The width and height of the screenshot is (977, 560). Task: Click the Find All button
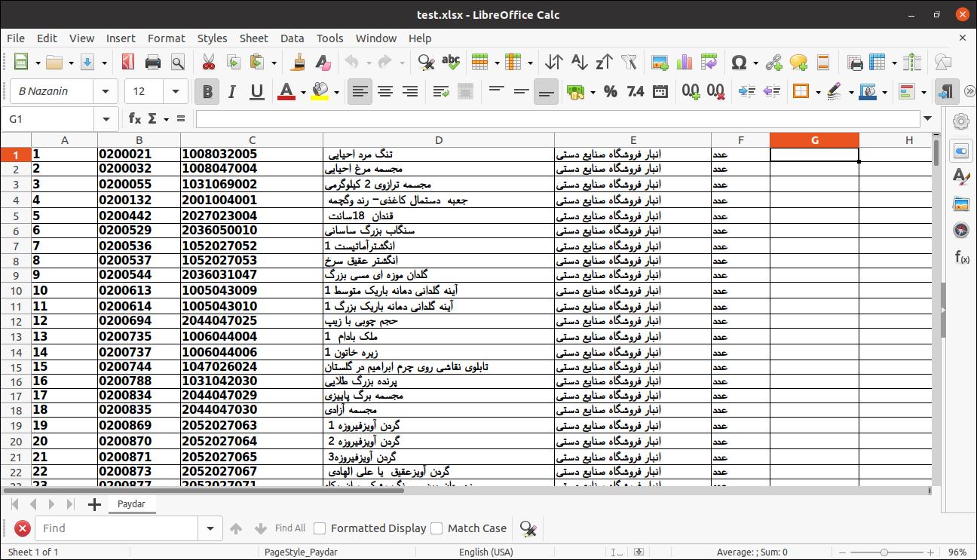tap(290, 528)
